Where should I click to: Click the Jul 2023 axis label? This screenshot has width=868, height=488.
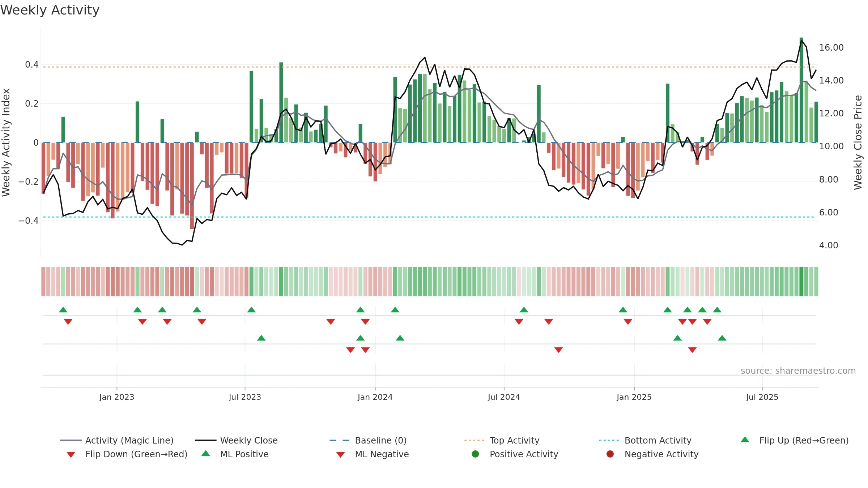point(245,397)
